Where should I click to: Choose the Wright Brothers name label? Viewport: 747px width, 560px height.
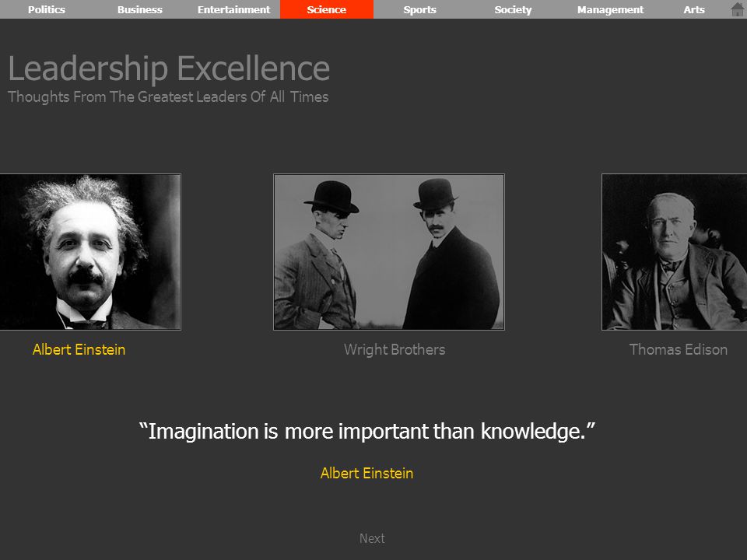tap(395, 349)
